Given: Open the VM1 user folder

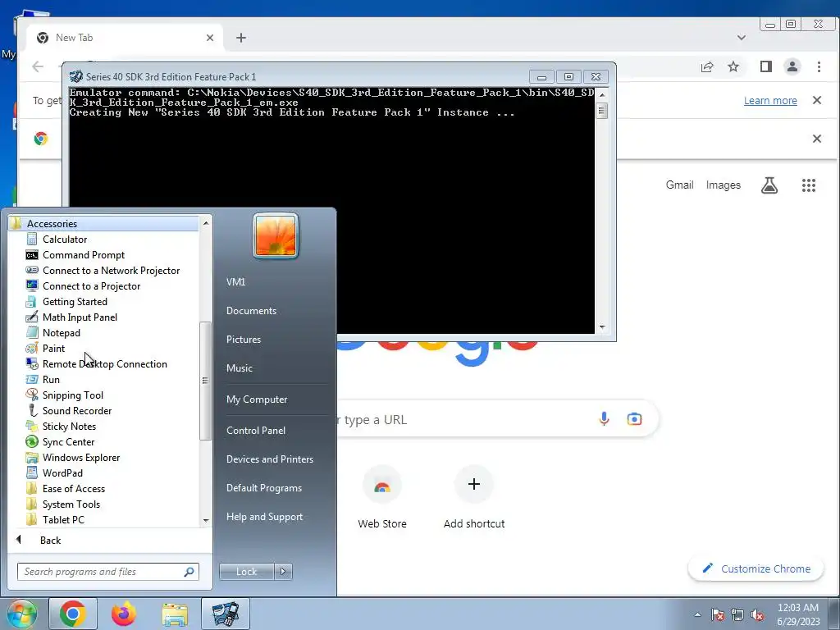Looking at the screenshot, I should pos(235,282).
